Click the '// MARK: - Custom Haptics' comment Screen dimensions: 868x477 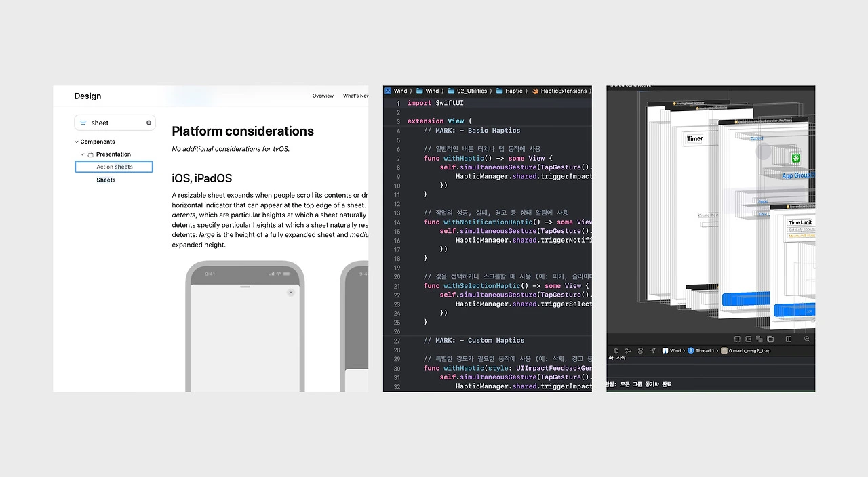(x=474, y=341)
